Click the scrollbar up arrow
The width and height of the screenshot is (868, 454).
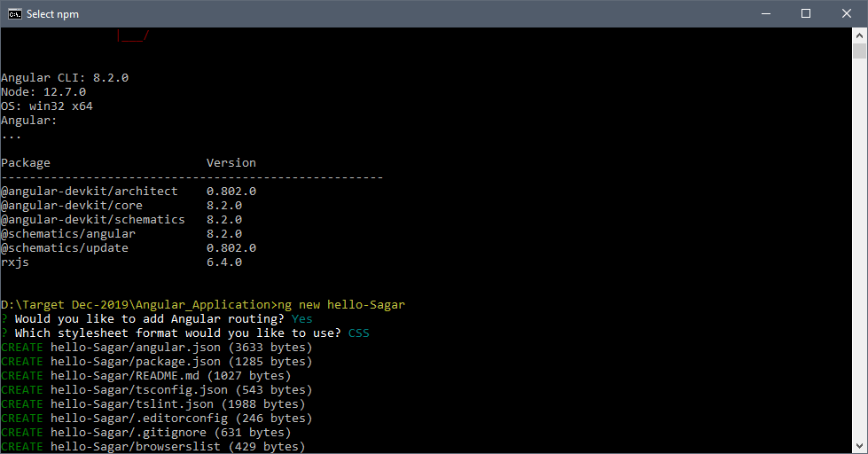tap(859, 35)
